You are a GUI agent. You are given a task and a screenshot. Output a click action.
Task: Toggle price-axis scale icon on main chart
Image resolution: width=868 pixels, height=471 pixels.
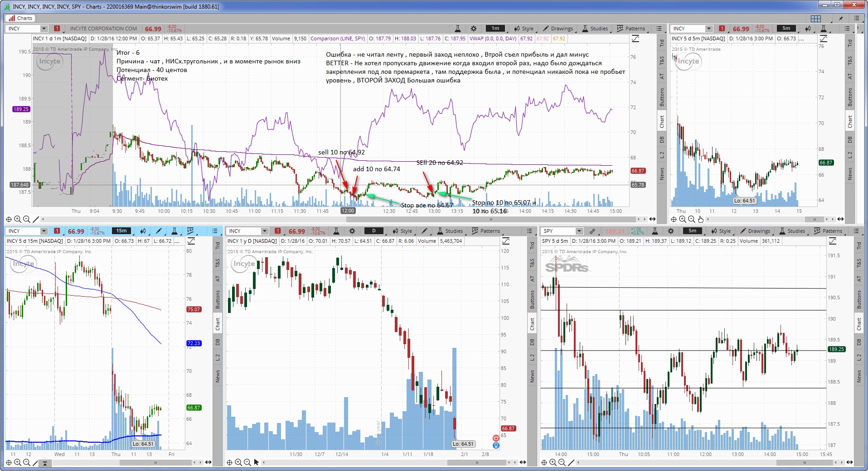point(635,38)
